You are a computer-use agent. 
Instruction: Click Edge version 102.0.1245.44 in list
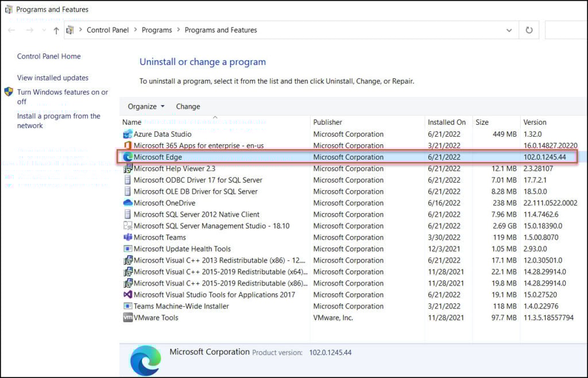pos(544,157)
